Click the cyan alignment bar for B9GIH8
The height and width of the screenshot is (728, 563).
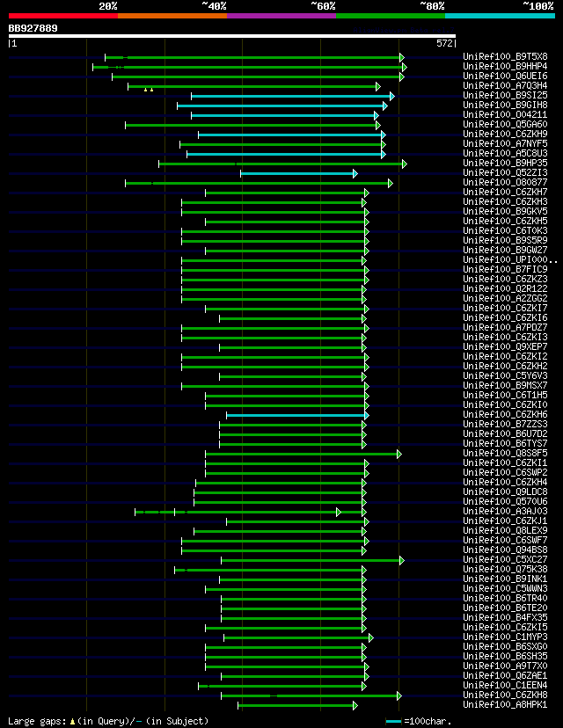[282, 106]
